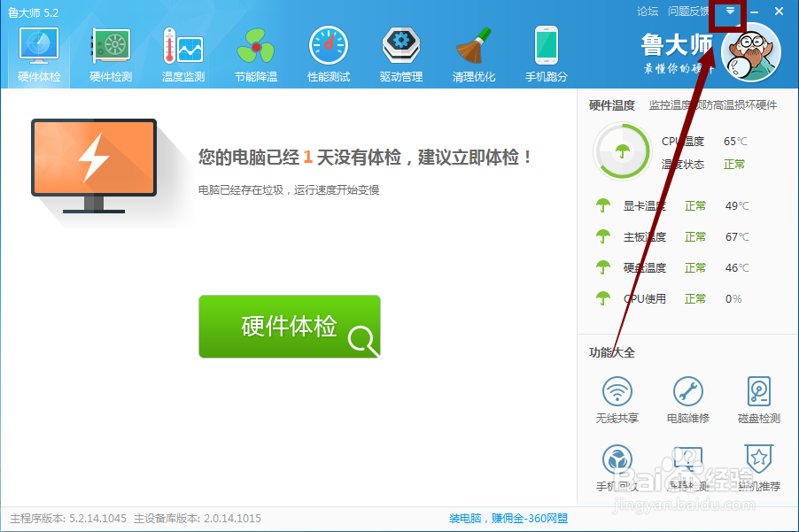Click the 46℃ hard disk value
Viewport: 799px width, 532px height.
(x=737, y=268)
